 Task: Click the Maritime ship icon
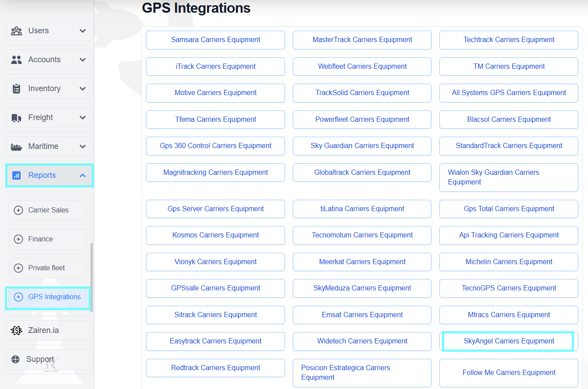pos(17,146)
